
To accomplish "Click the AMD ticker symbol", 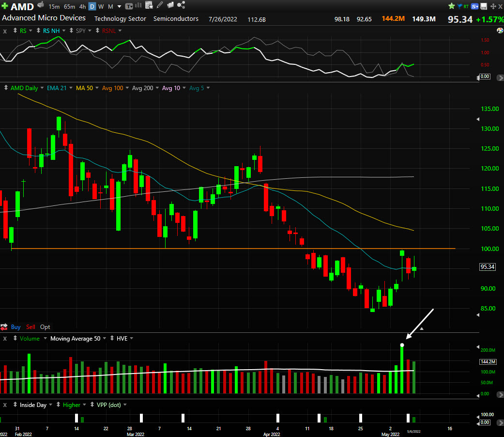I will [22, 7].
